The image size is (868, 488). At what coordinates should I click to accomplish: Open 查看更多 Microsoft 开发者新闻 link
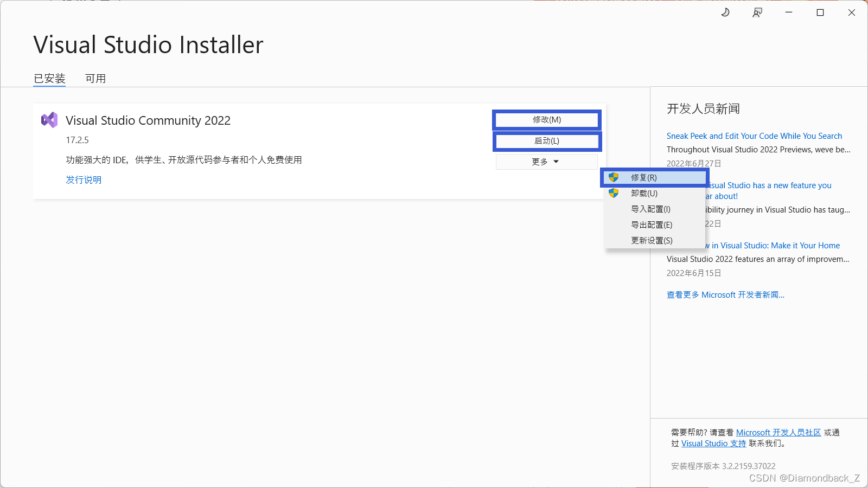click(725, 295)
